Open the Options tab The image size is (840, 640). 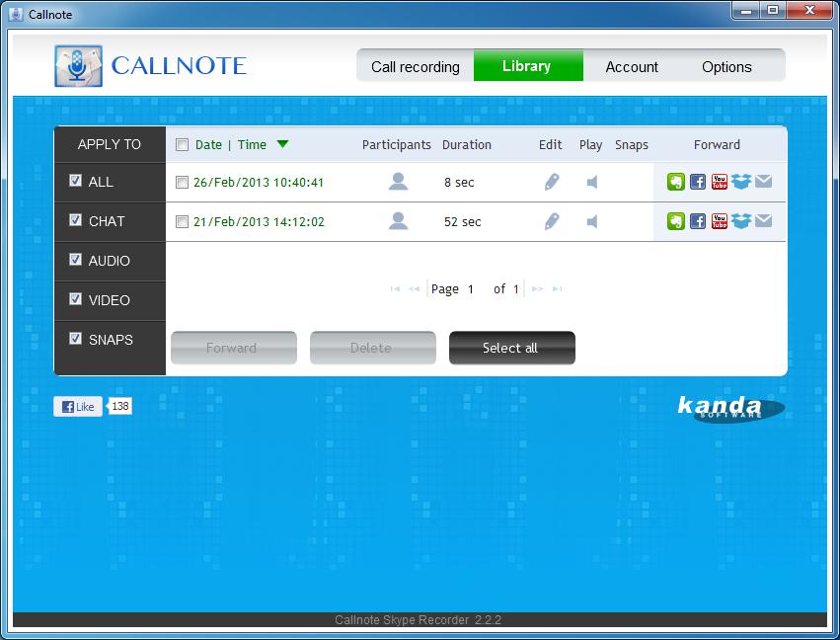(x=726, y=66)
